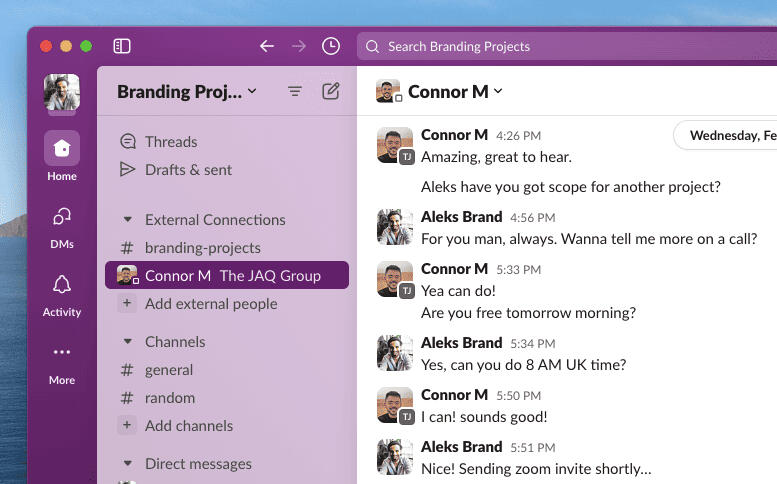Open the Branding Proj... workspace dropdown
This screenshot has width=777, height=484.
coord(187,92)
